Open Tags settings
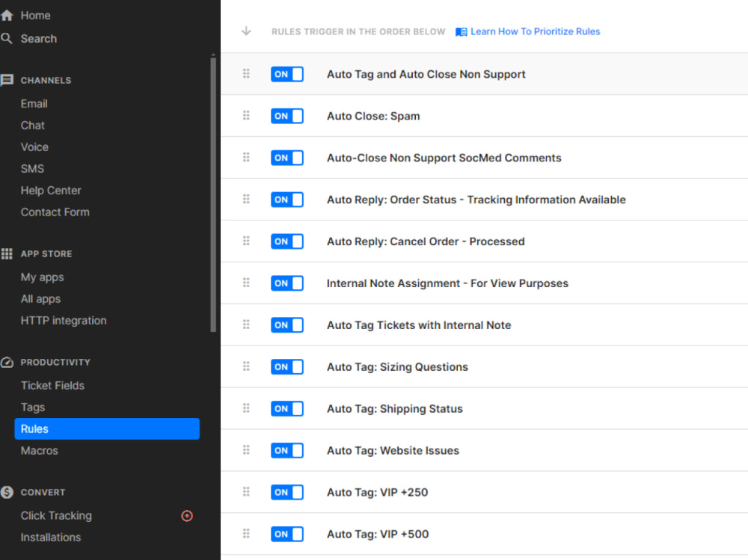 32,407
